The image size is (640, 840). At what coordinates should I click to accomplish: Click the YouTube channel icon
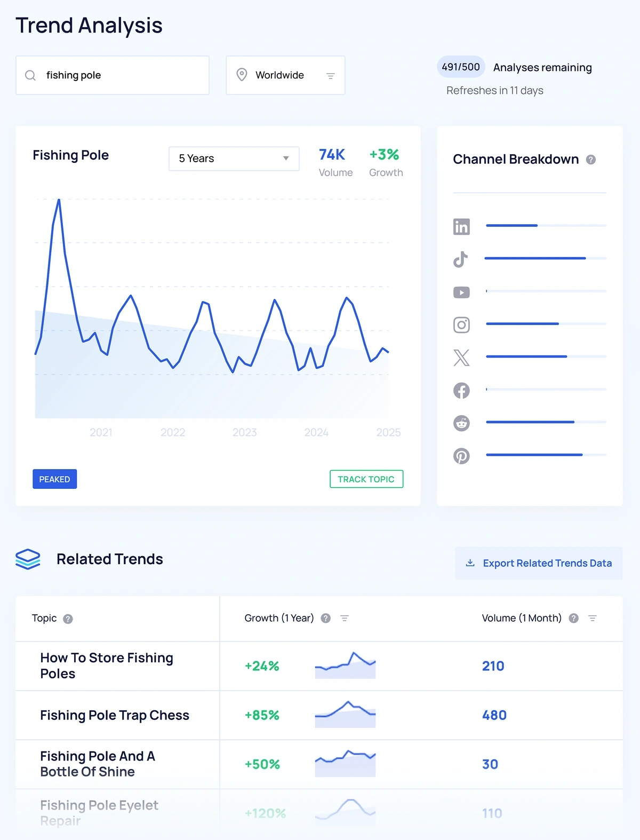[x=461, y=292]
